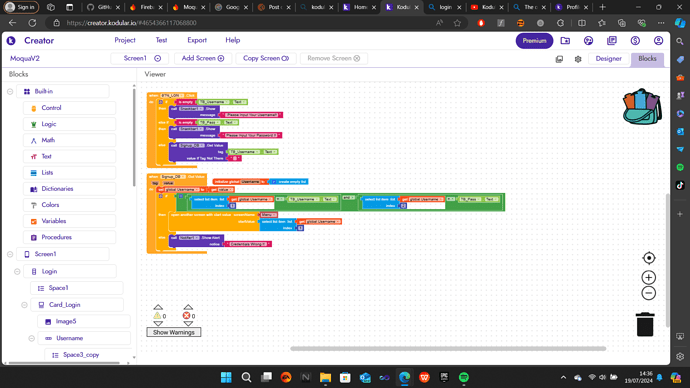Click the horizontal scrollbar of the viewer
Viewport: 690px width, 388px height.
[448, 348]
